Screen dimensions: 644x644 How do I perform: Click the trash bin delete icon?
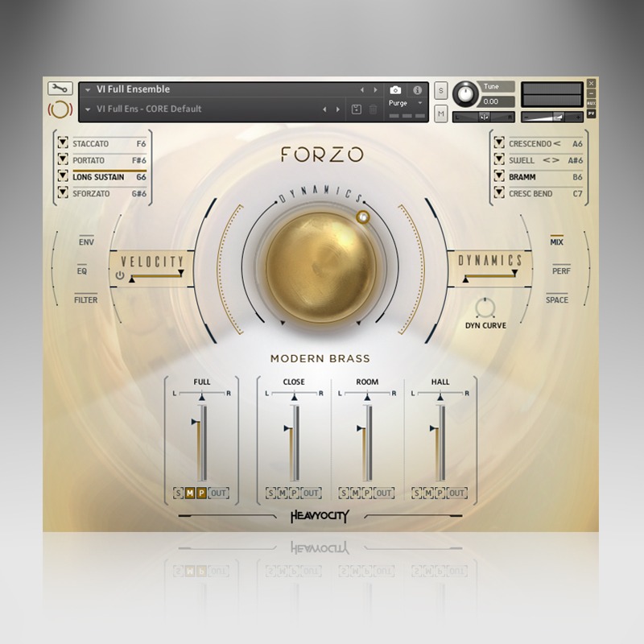[x=373, y=109]
